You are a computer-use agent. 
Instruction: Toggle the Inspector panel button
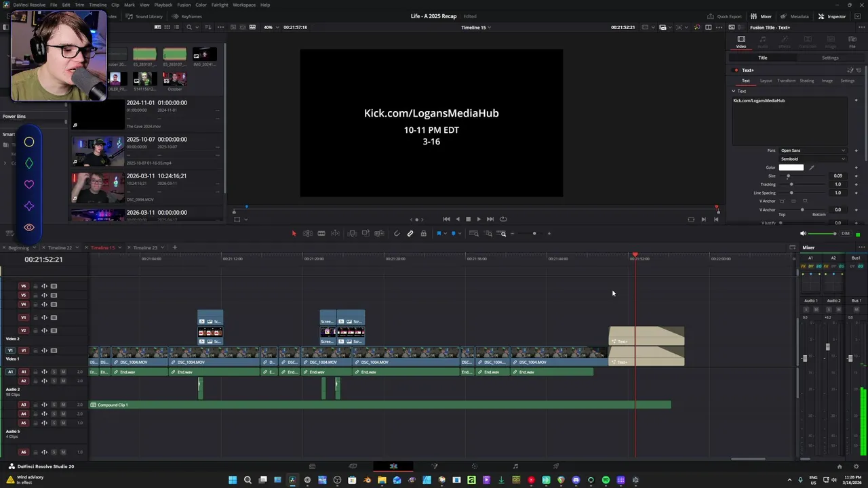831,16
